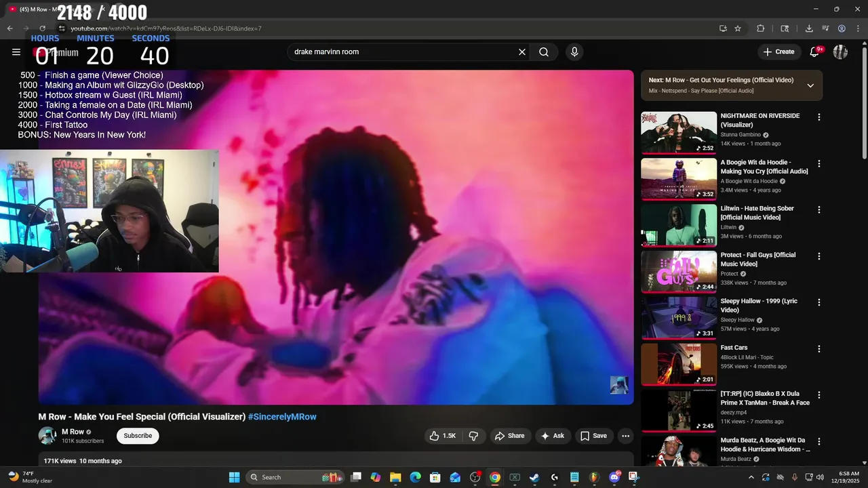Reload the page in Chrome
Viewport: 868px width, 488px height.
pyautogui.click(x=42, y=28)
